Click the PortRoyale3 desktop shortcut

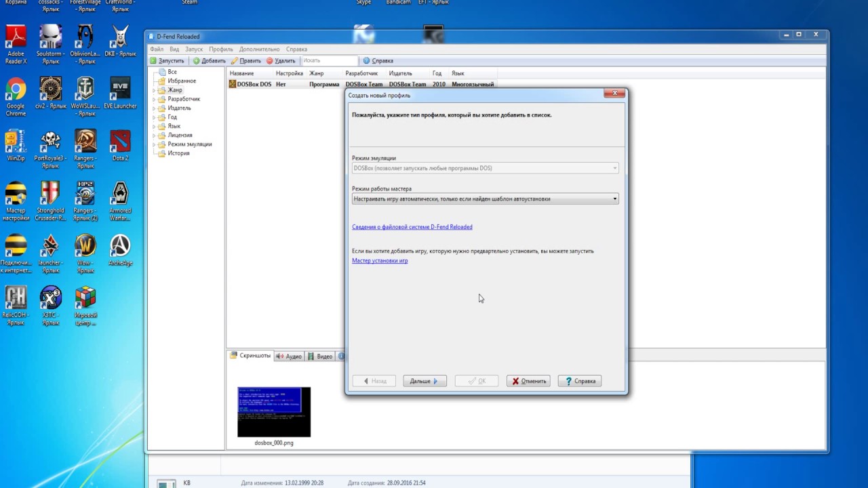(50, 149)
